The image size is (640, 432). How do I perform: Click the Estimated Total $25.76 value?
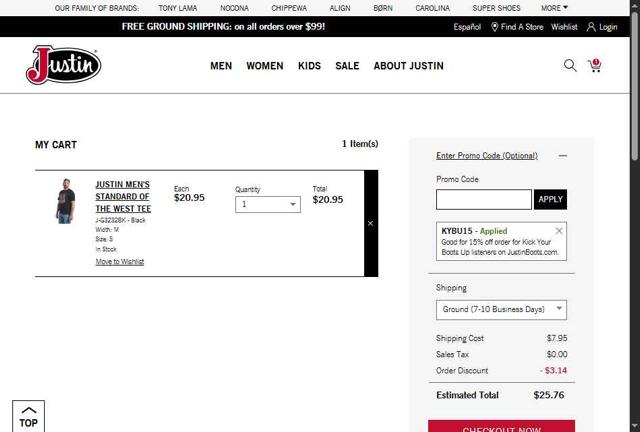[x=549, y=395]
